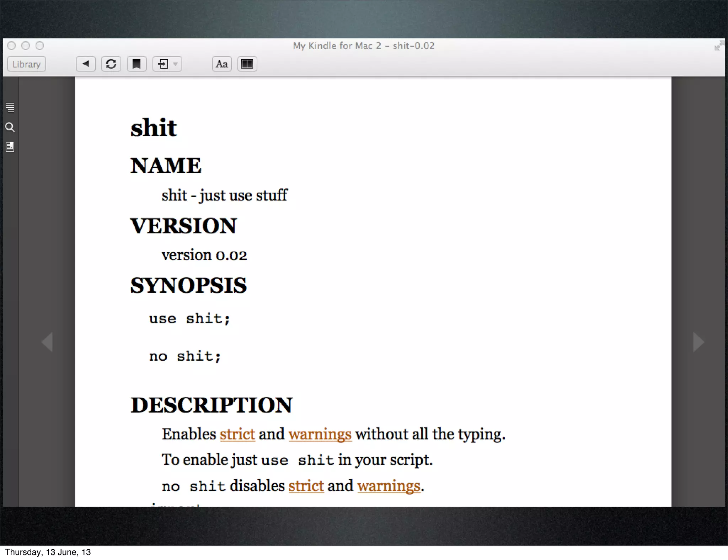Click the Library button
This screenshot has height=560, width=728.
pyautogui.click(x=26, y=64)
